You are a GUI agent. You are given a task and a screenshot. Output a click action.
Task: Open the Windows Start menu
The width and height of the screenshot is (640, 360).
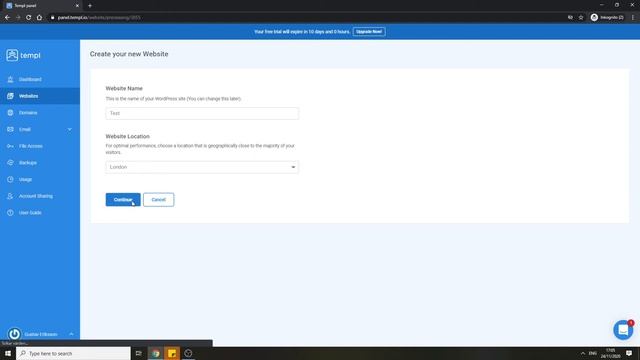click(x=8, y=353)
